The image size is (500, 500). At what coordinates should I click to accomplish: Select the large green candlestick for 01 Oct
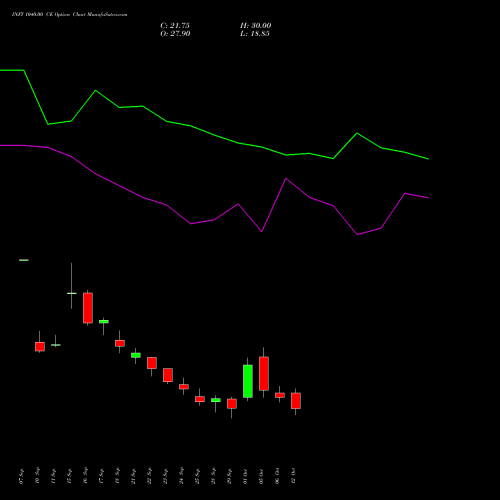point(248,381)
